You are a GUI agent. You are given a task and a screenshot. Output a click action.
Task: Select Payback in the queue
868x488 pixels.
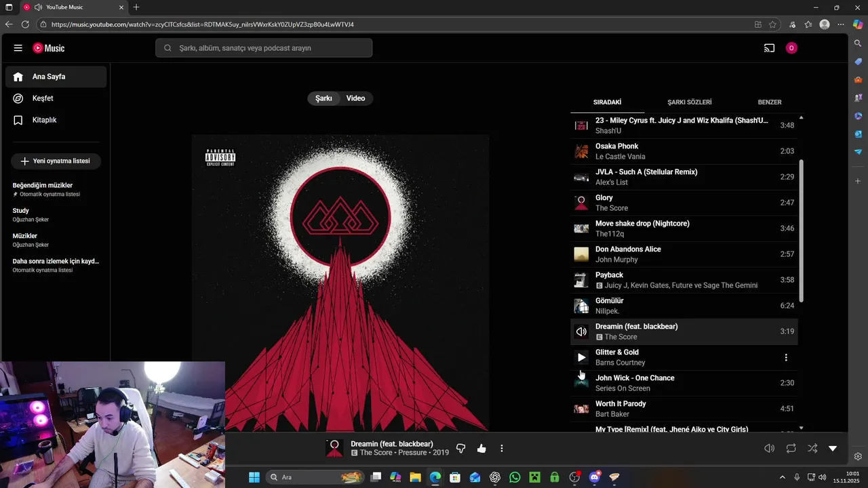point(684,280)
